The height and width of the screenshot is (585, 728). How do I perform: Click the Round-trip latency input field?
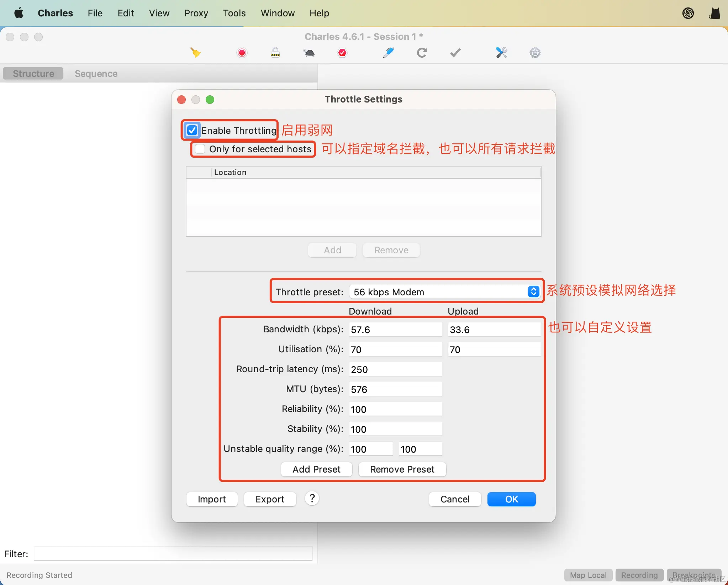click(x=395, y=369)
